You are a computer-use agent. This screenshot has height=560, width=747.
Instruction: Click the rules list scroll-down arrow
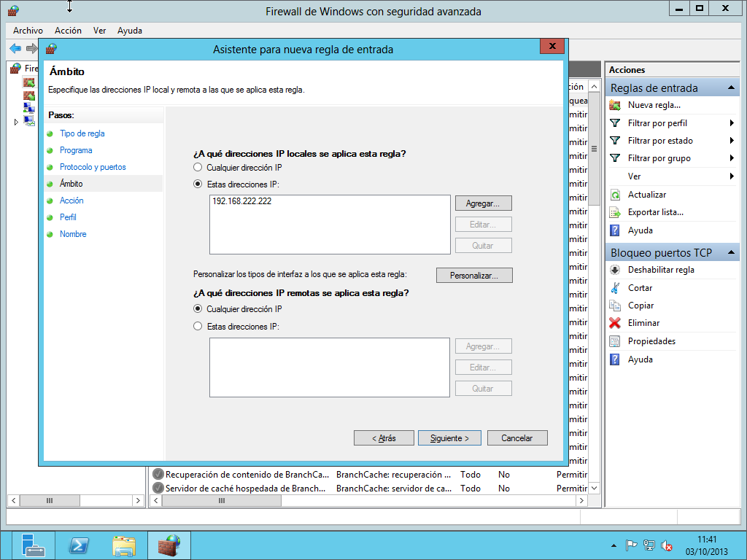click(594, 488)
